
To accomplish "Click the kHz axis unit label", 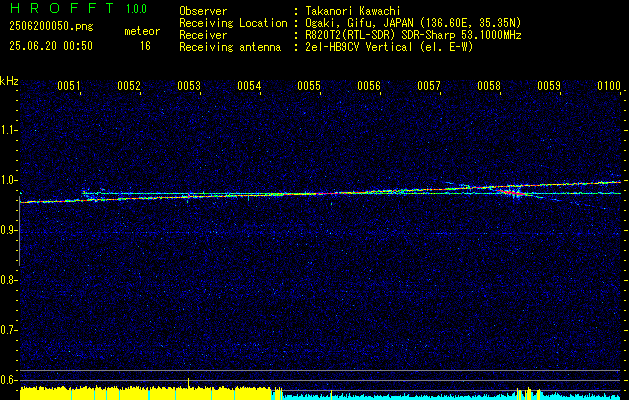I will point(9,81).
